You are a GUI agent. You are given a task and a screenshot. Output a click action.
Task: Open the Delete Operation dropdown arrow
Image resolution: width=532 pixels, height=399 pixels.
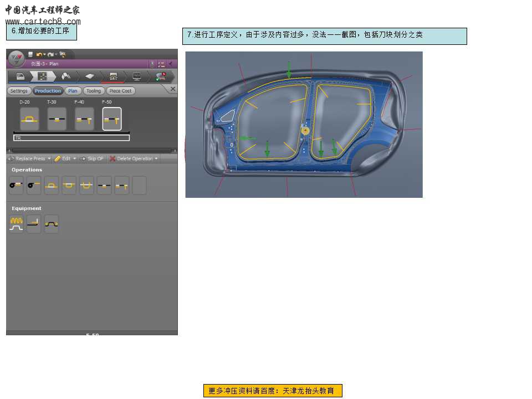click(x=156, y=158)
